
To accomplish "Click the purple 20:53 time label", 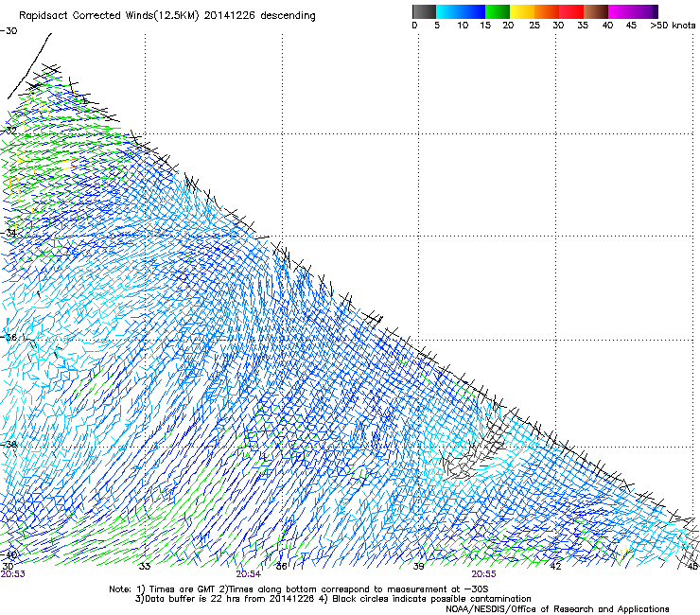I will [13, 574].
